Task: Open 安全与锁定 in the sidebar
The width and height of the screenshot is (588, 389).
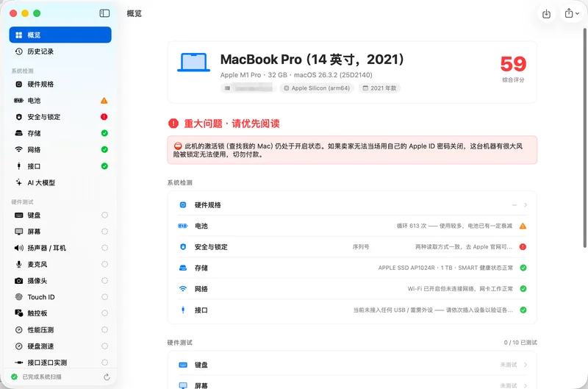Action: click(x=60, y=117)
